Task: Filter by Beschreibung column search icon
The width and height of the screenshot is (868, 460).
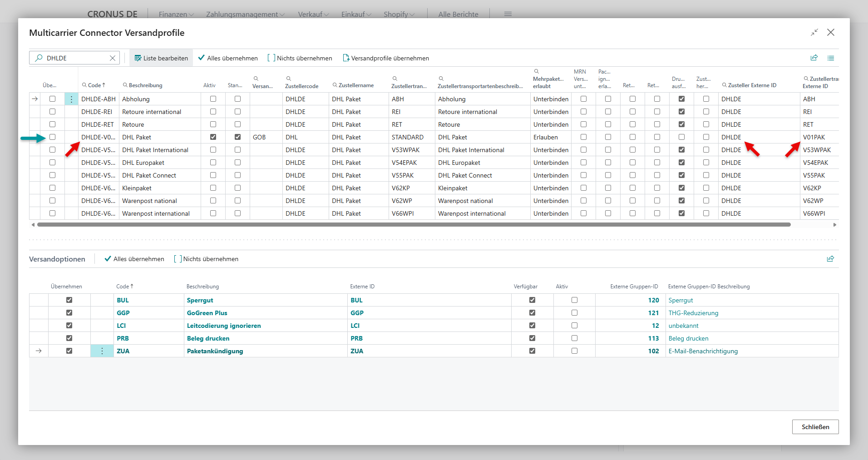Action: click(x=125, y=85)
